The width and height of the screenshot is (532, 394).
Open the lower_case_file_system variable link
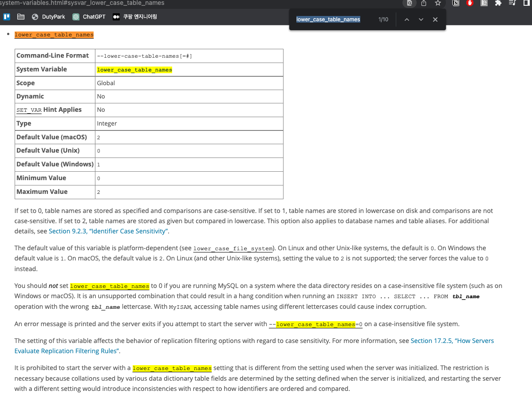pos(233,248)
